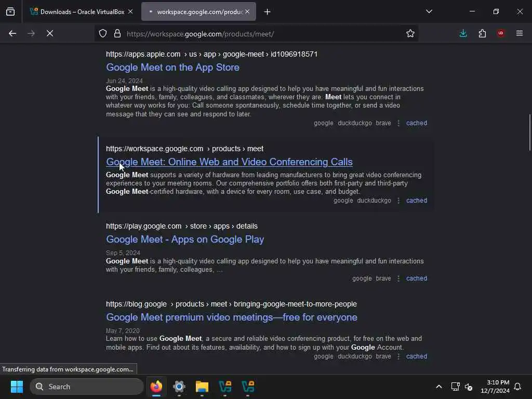Open the Firefox downloads panel
The height and width of the screenshot is (399, 532).
click(x=463, y=33)
